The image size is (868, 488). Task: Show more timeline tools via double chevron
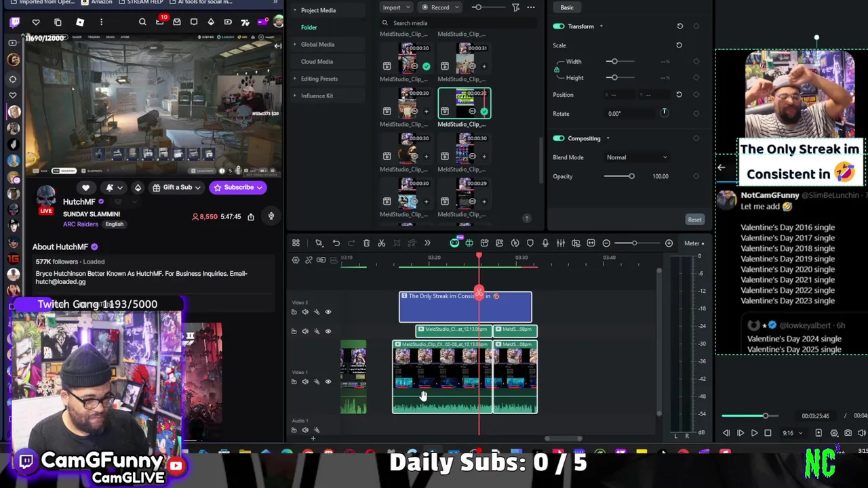[427, 243]
